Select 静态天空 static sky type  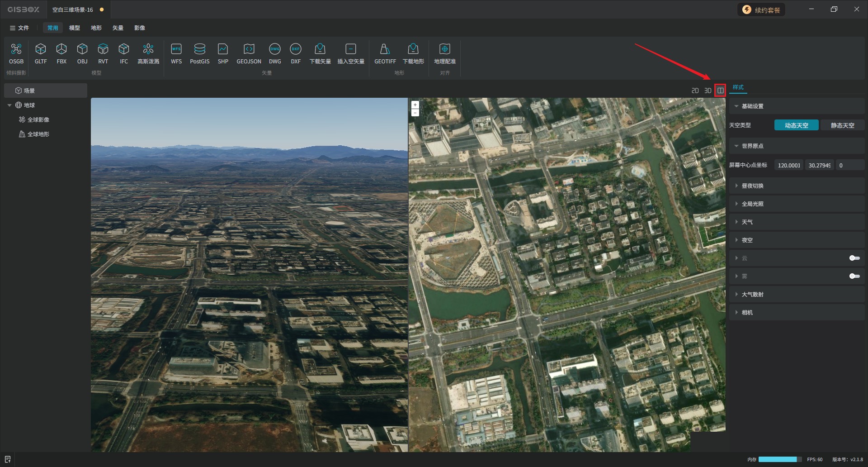(x=842, y=125)
